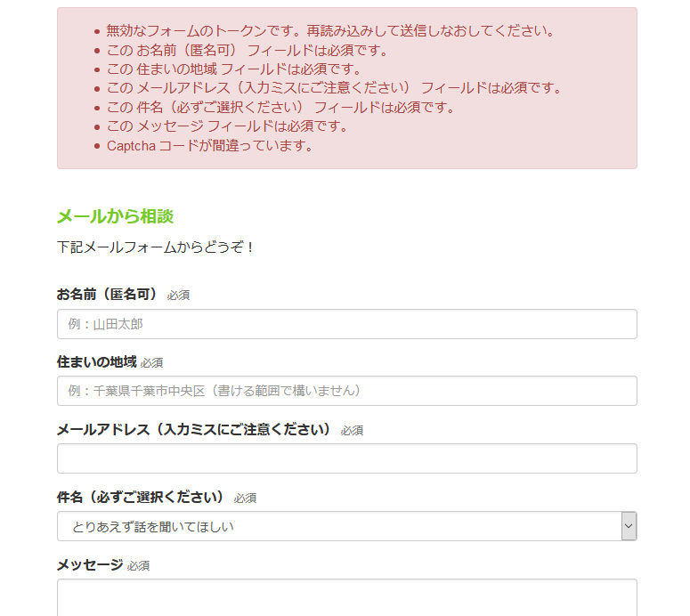This screenshot has width=690, height=616.
Task: Focus the 住まいの地域 region input field
Action: 346,391
